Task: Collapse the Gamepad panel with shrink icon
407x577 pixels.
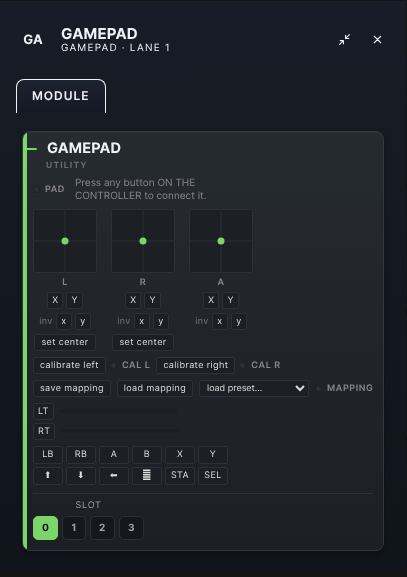Action: 344,39
